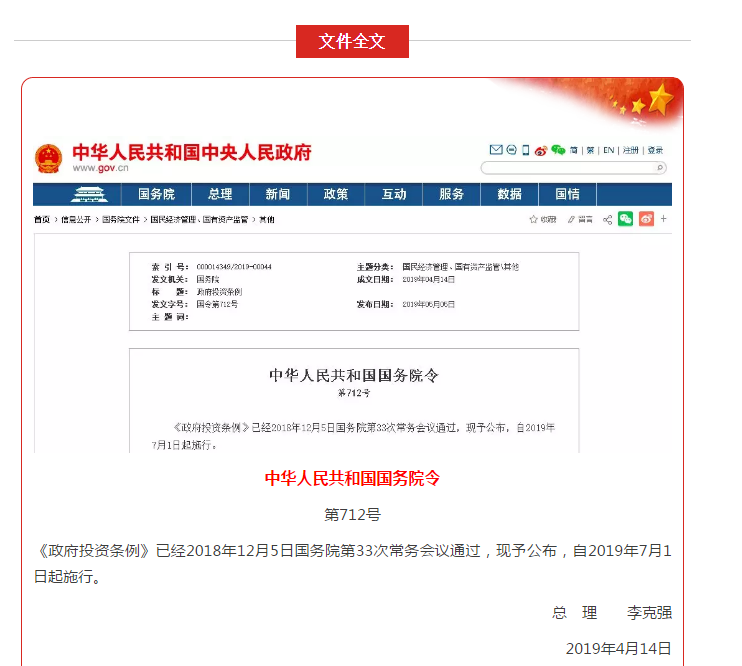Switch language using the EN link
Screen dimensions: 742x666
coord(608,150)
